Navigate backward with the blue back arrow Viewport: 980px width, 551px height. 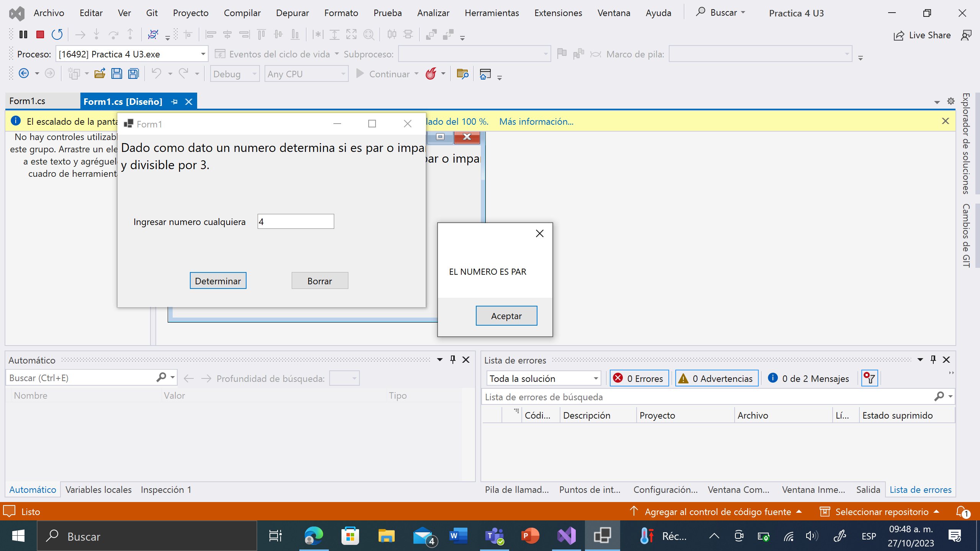pos(24,73)
